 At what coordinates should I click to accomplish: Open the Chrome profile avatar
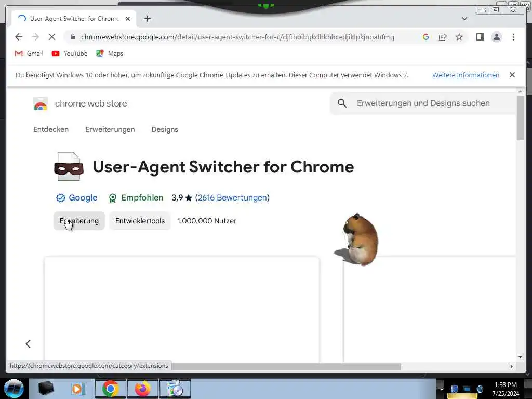pos(496,37)
